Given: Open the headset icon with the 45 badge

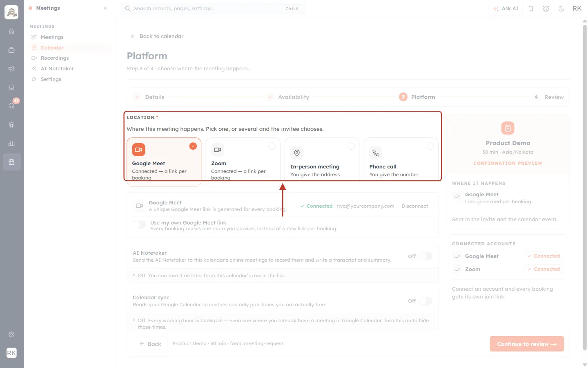Looking at the screenshot, I should (11, 106).
